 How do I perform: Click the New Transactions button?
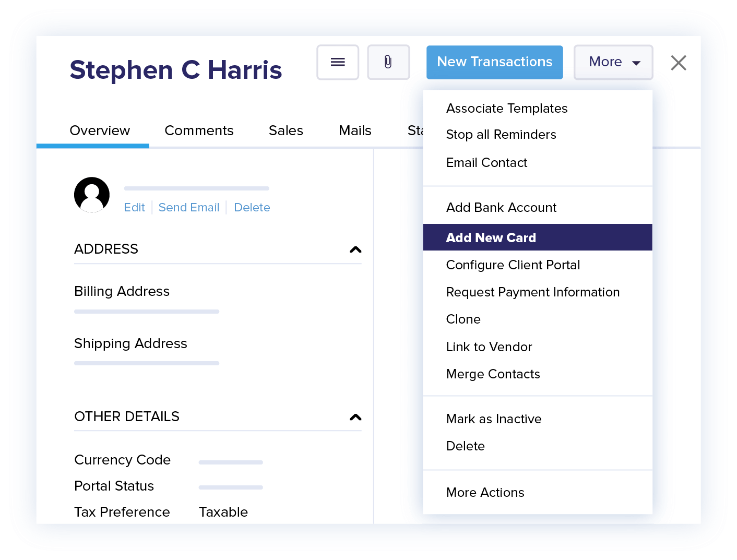tap(494, 62)
